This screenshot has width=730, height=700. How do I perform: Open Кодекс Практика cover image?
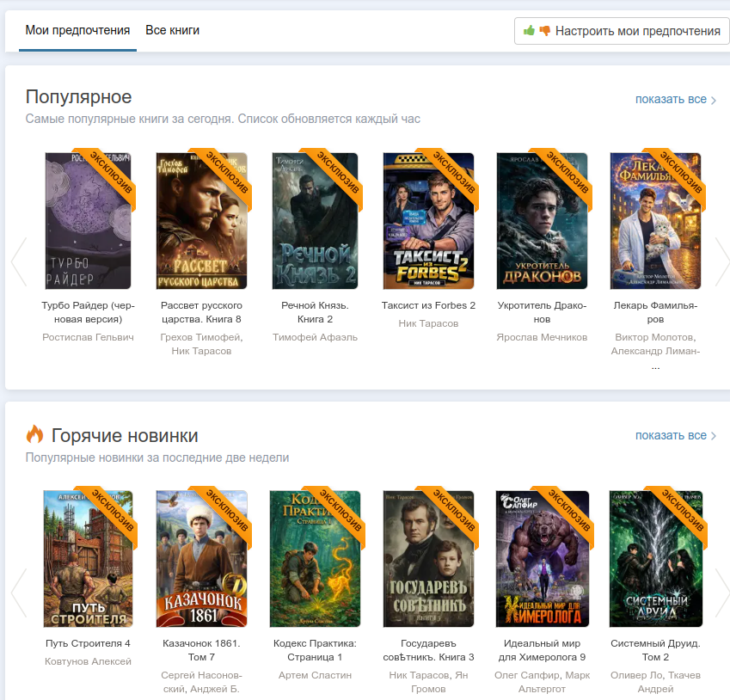click(315, 558)
